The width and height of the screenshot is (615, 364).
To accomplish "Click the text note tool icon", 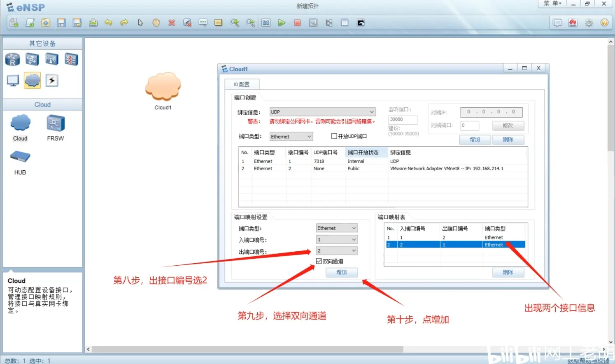I will (x=203, y=23).
